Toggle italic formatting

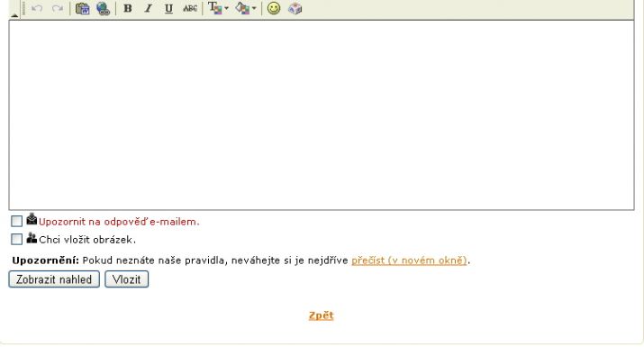149,8
